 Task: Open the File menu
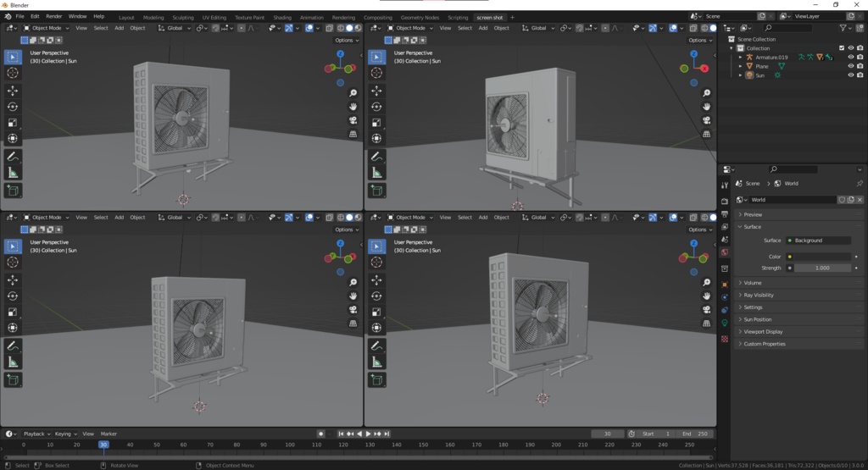pos(20,17)
